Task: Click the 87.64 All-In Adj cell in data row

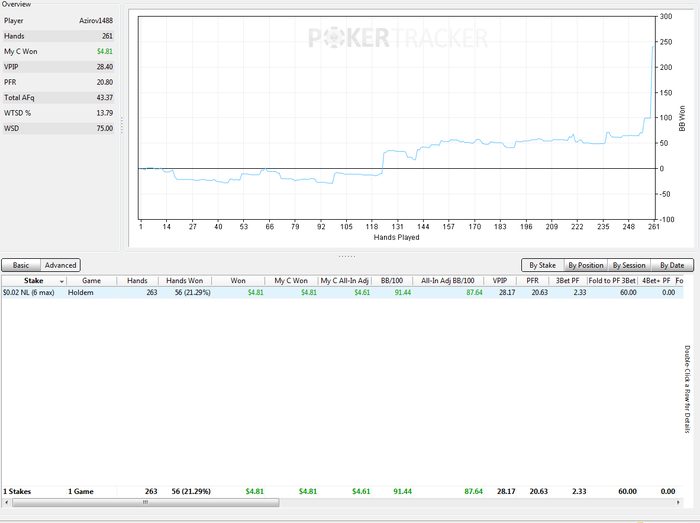Action: (474, 293)
